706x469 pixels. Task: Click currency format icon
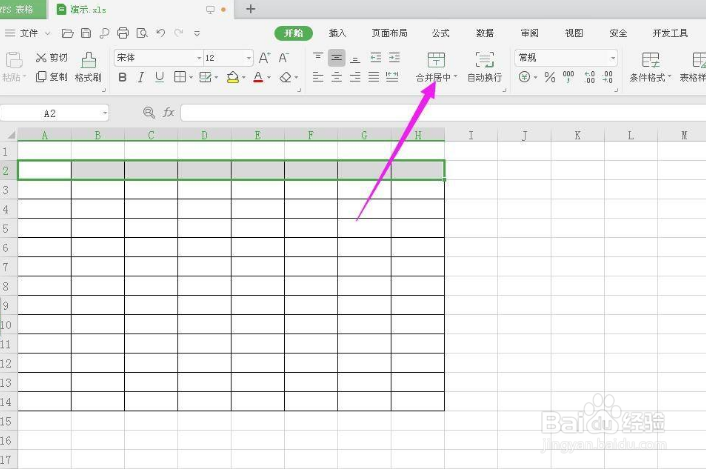(x=524, y=77)
